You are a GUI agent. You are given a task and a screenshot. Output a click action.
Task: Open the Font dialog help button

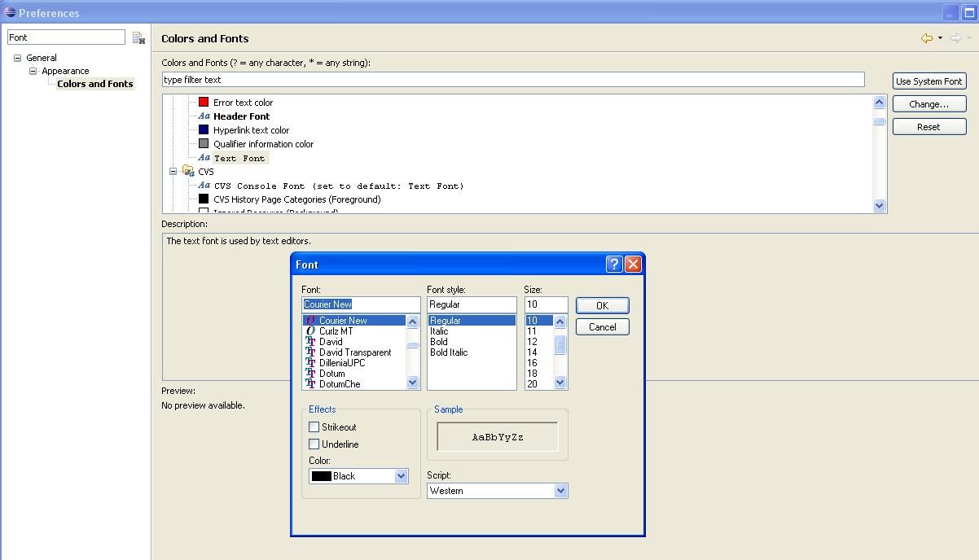pyautogui.click(x=614, y=264)
